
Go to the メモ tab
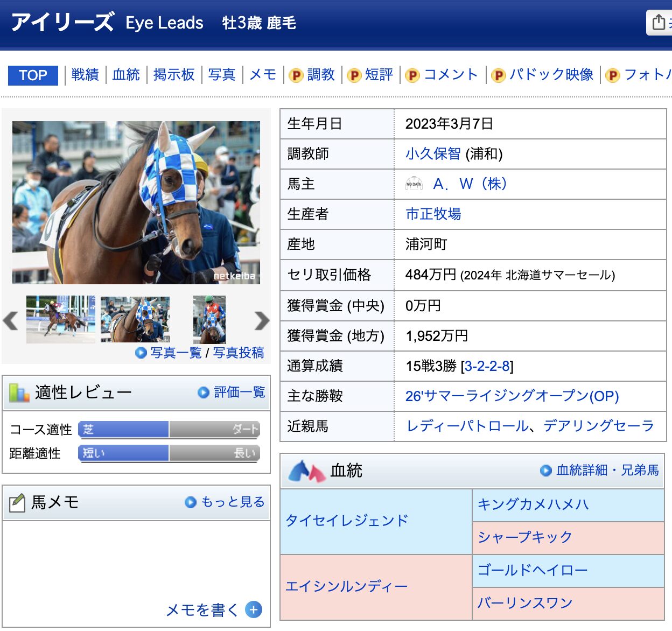263,75
